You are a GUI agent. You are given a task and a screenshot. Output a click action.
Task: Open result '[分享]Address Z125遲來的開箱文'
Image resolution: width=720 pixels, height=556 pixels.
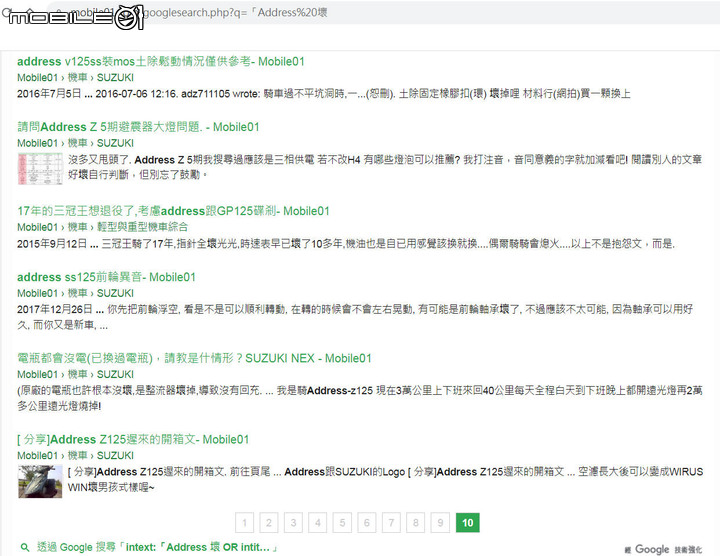pos(133,439)
